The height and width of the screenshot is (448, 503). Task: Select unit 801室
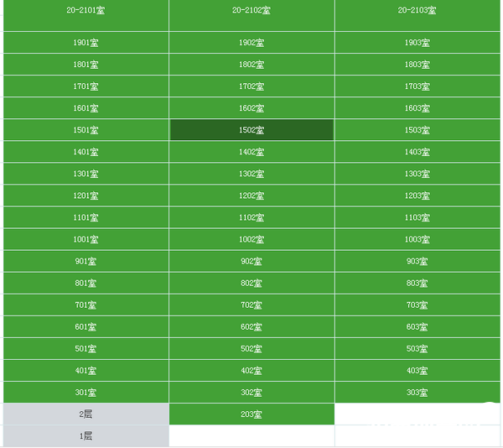point(86,283)
